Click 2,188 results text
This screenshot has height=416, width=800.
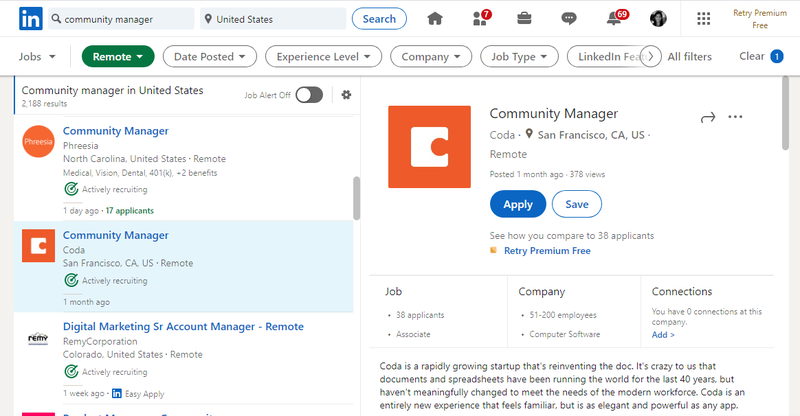click(x=44, y=104)
